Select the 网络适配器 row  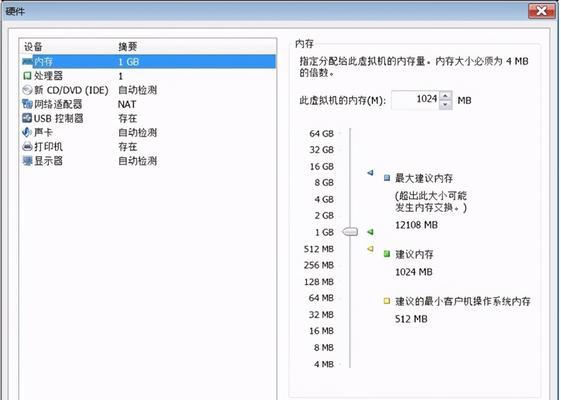[148, 104]
